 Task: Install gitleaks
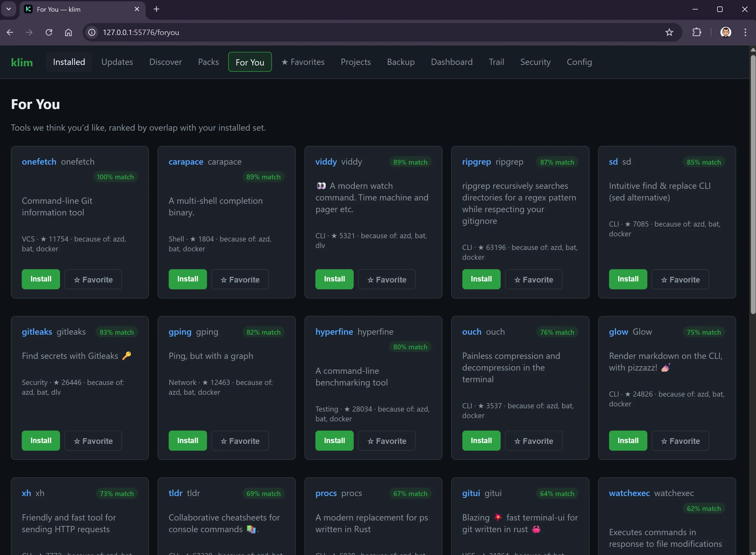tap(41, 440)
